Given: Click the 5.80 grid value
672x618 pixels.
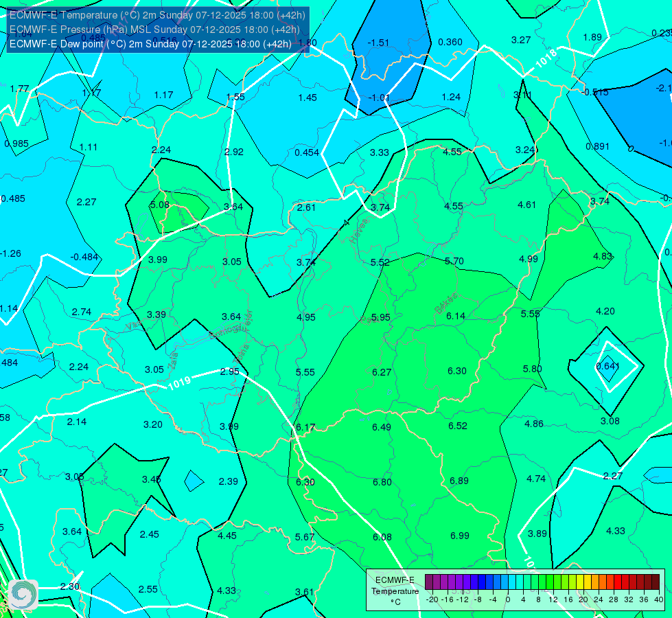Looking at the screenshot, I should tap(532, 369).
